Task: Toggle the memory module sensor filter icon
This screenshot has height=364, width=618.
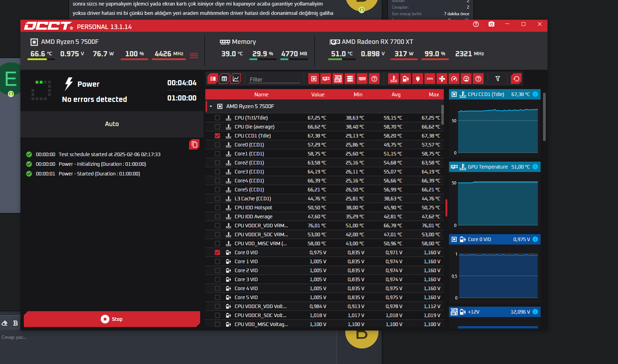Action: pos(362,79)
